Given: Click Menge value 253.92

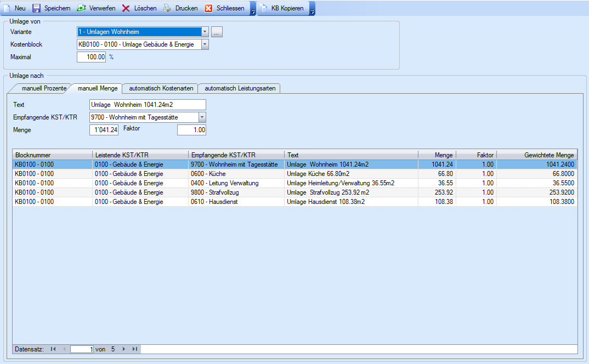Looking at the screenshot, I should click(x=444, y=192).
